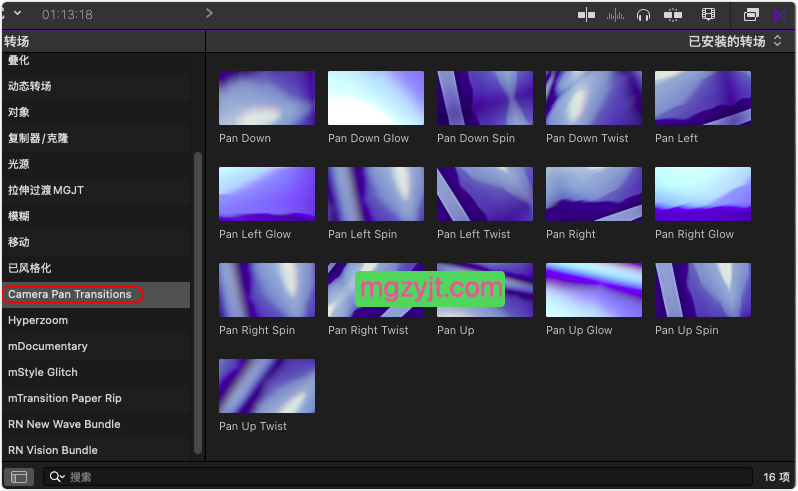798x491 pixels.
Task: Select 移动 category
Action: 96,242
